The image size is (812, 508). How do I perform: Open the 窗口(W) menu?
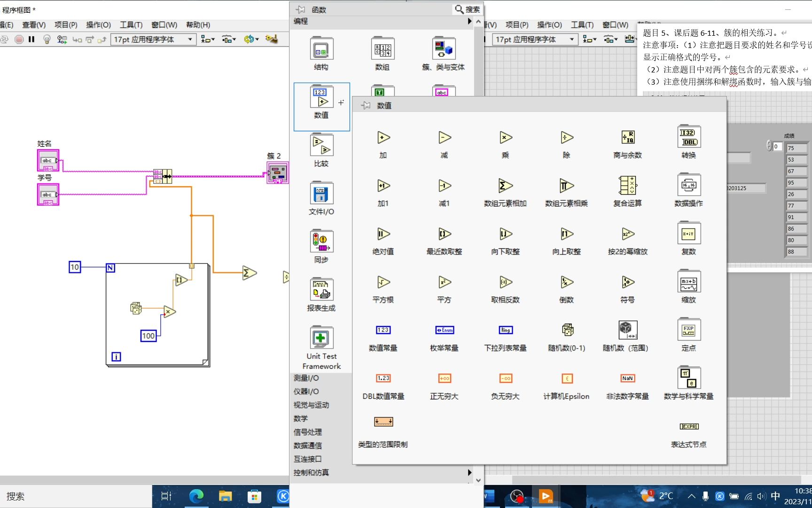pos(164,25)
